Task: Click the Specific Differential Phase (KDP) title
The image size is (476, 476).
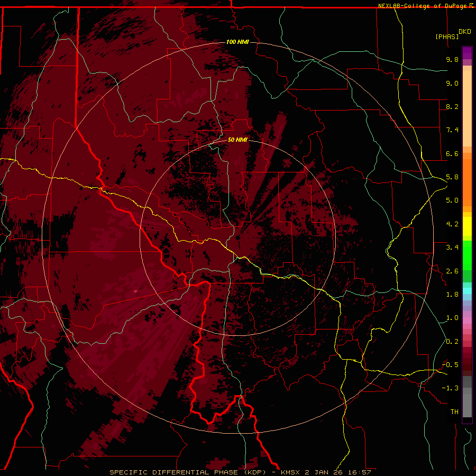Action: pos(188,472)
